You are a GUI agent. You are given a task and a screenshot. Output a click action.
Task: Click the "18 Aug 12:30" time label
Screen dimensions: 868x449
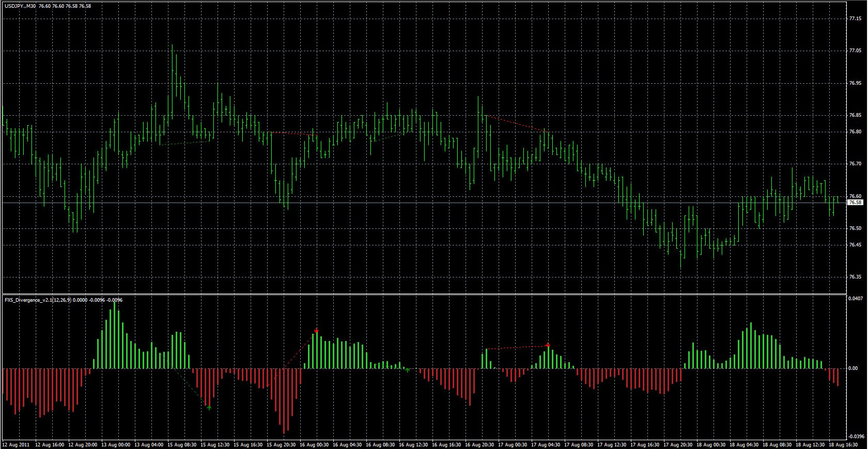point(810,444)
